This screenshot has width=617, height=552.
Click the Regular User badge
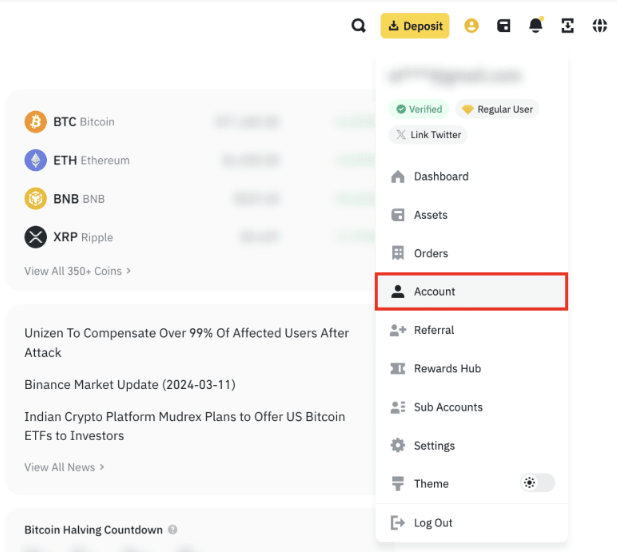[x=497, y=109]
